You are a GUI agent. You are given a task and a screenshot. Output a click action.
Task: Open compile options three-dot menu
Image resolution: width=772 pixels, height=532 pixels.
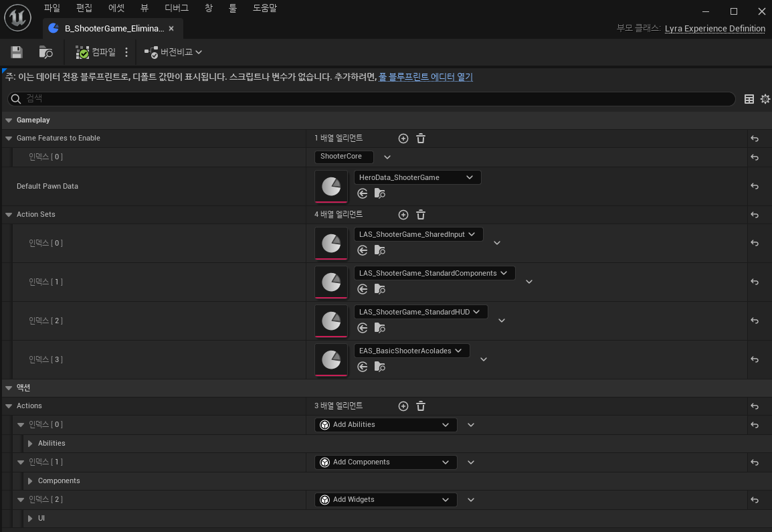(126, 52)
